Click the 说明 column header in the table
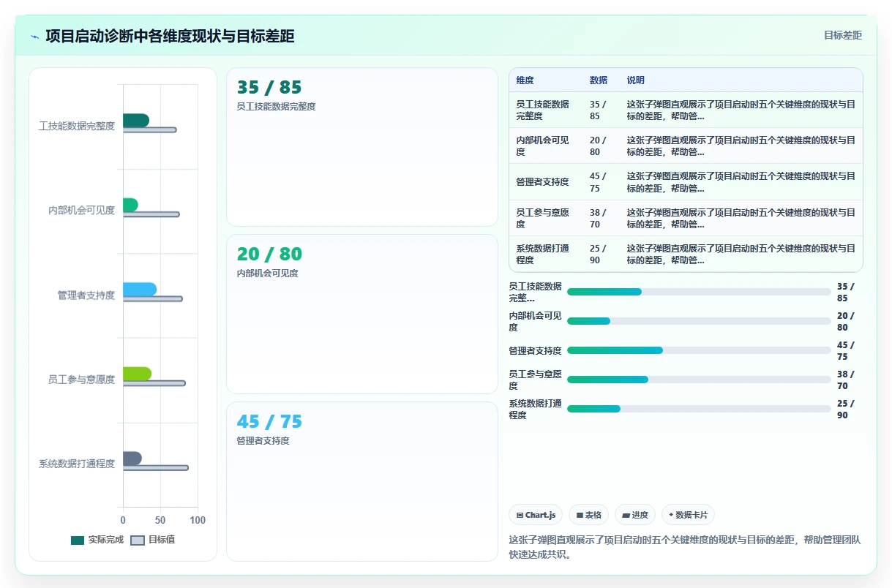Screen dimensions: 892x588 (x=636, y=80)
